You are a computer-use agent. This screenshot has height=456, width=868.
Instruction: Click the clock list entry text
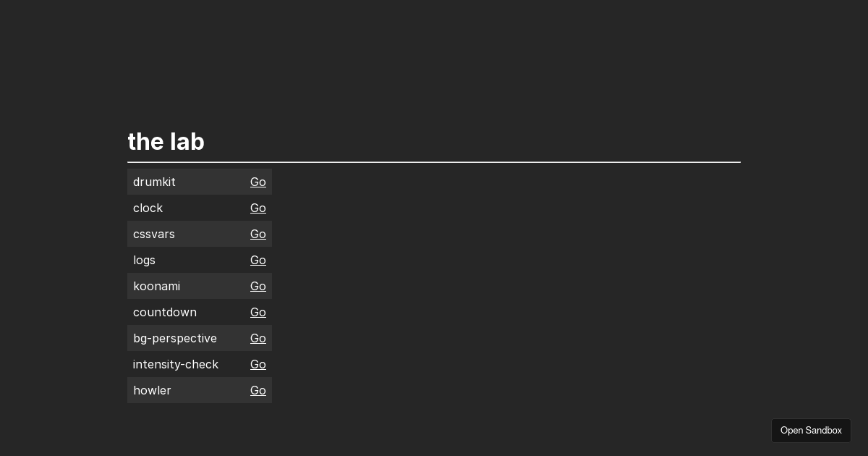click(148, 208)
